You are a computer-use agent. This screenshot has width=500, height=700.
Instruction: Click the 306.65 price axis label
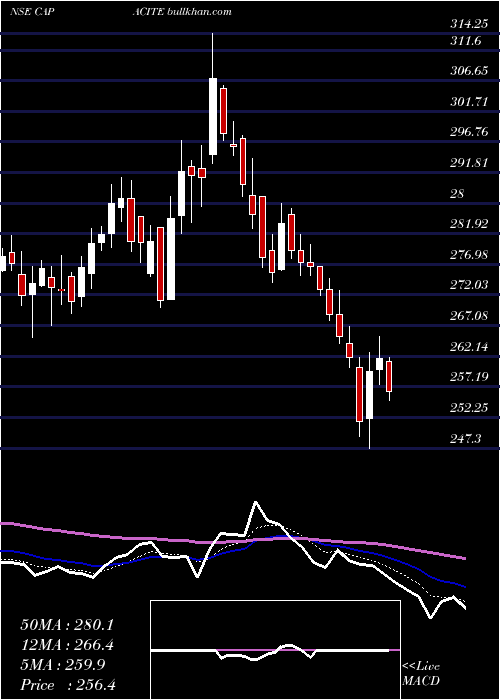[x=468, y=71]
